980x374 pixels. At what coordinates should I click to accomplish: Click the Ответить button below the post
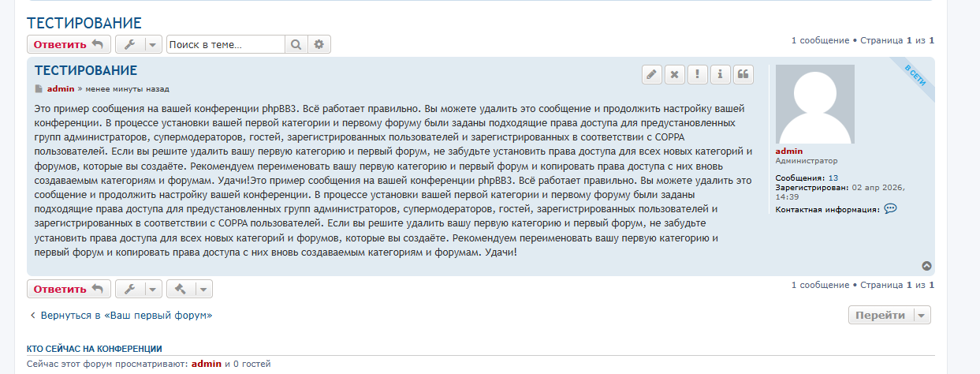(69, 289)
